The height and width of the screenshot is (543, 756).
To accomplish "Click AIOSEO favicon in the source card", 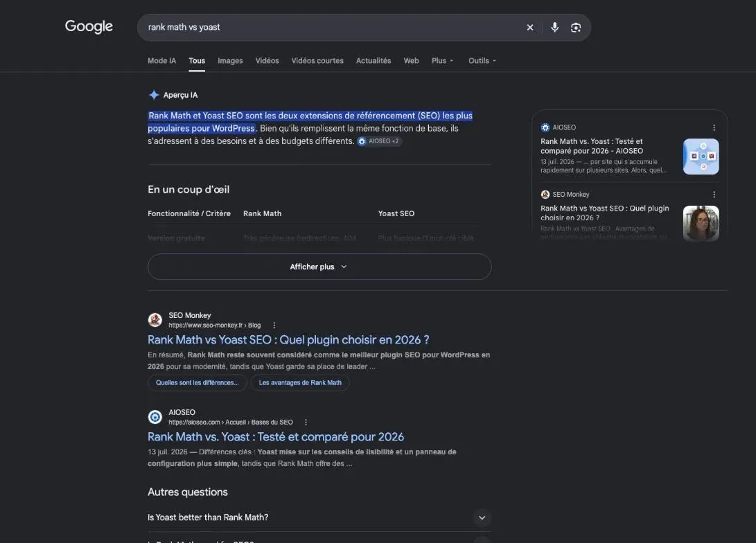I will pos(545,127).
